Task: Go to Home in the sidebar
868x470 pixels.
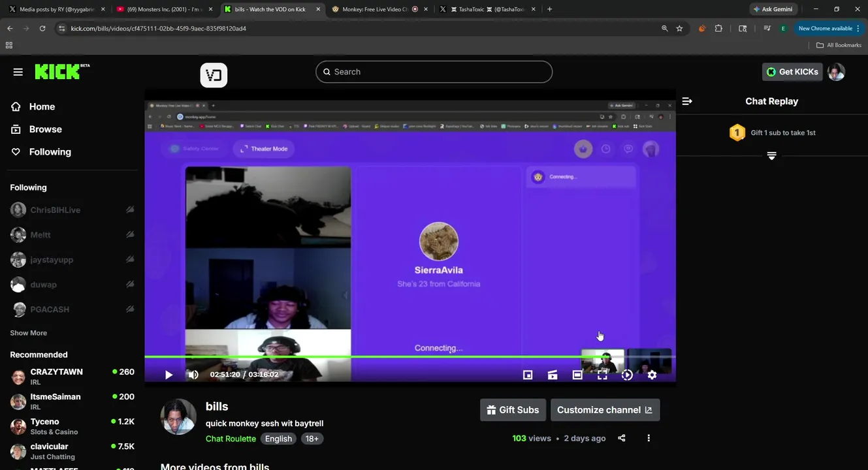Action: (x=42, y=106)
